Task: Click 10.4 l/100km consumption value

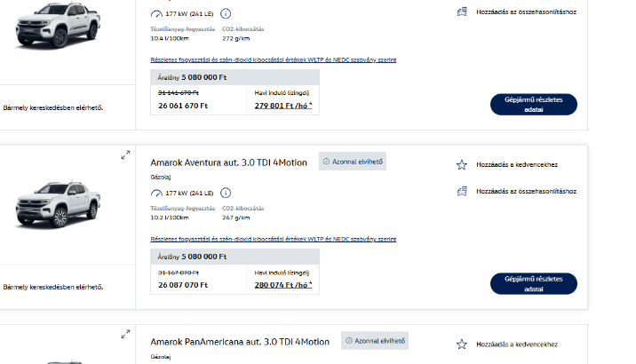Action: [x=170, y=38]
